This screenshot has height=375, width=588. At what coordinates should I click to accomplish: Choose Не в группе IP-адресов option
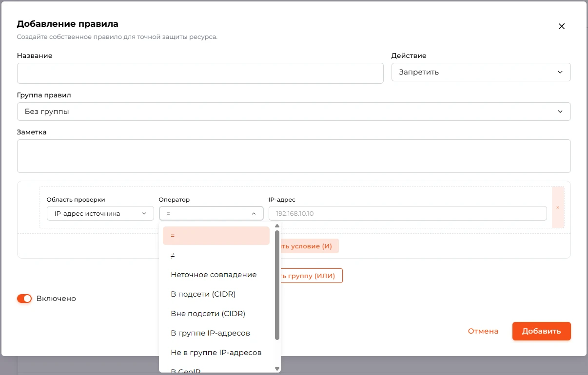pyautogui.click(x=216, y=353)
